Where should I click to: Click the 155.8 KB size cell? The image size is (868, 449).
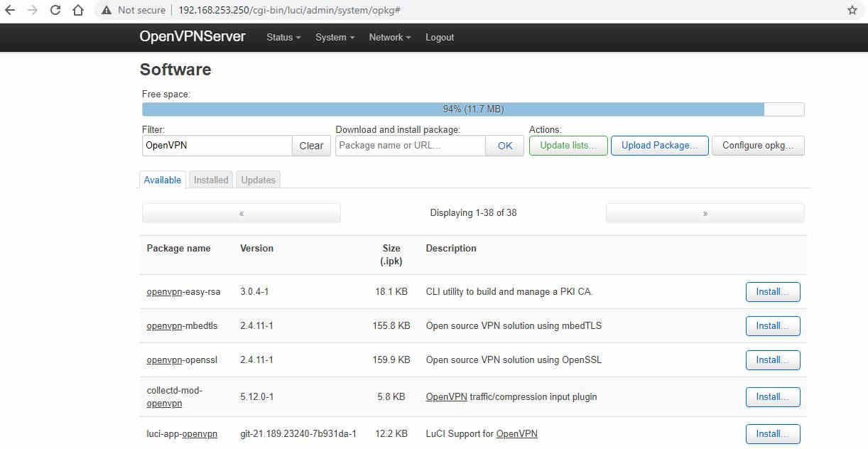[x=391, y=326]
